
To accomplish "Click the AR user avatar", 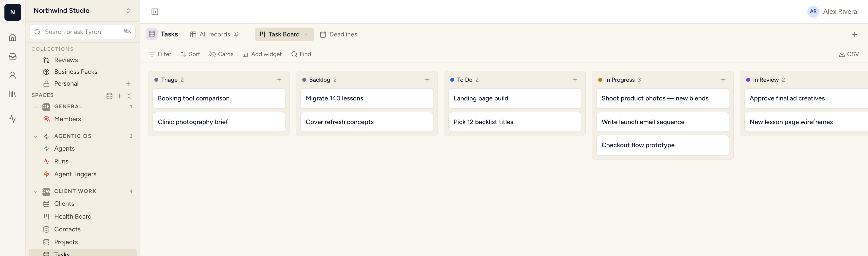I will point(813,11).
